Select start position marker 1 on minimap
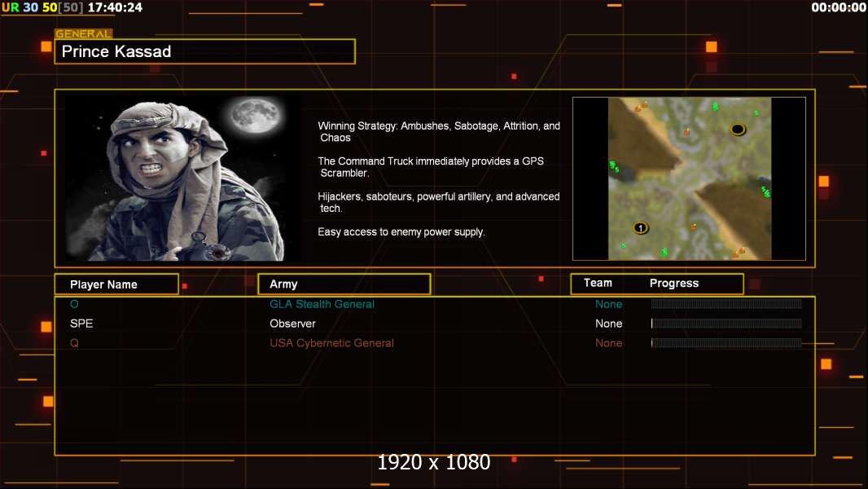868x489 pixels. coord(641,227)
